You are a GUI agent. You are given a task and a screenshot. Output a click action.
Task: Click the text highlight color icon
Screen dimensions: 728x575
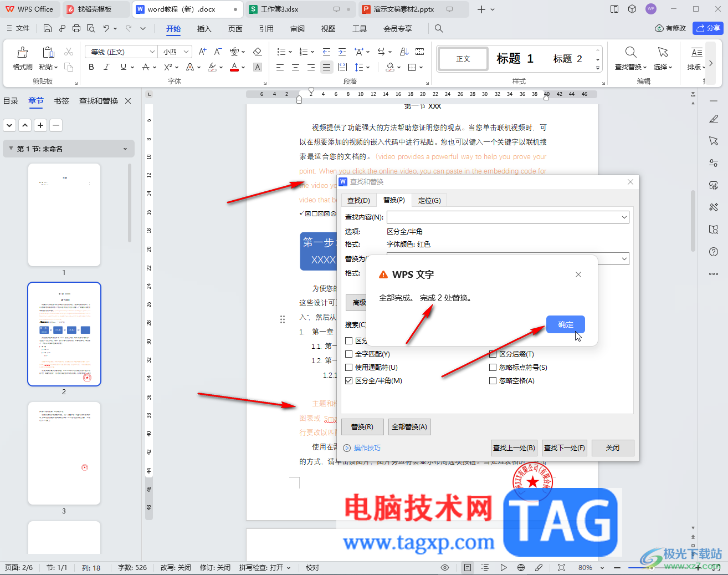[x=212, y=67]
